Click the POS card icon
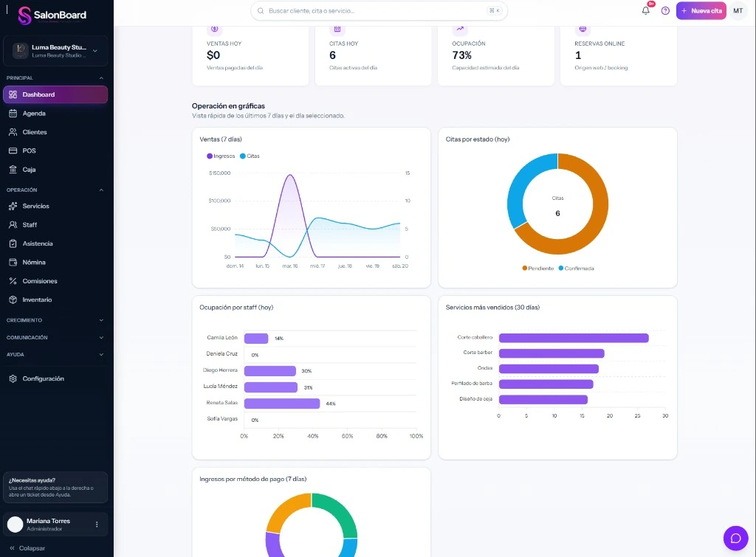The height and width of the screenshot is (557, 756). (x=13, y=151)
